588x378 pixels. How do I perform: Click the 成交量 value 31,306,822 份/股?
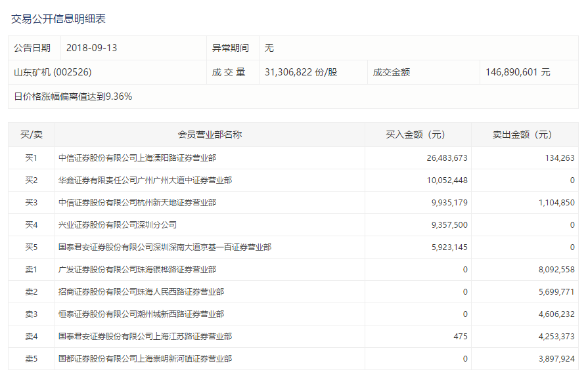[x=301, y=72]
